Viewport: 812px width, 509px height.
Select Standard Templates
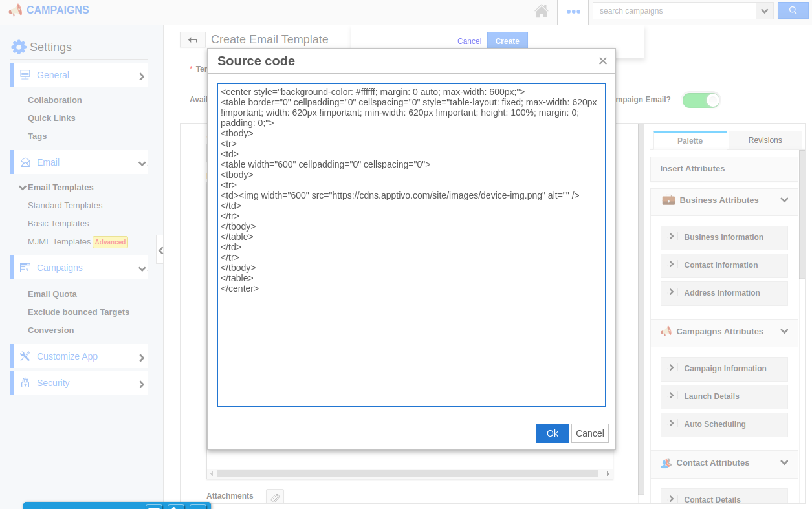tap(65, 206)
